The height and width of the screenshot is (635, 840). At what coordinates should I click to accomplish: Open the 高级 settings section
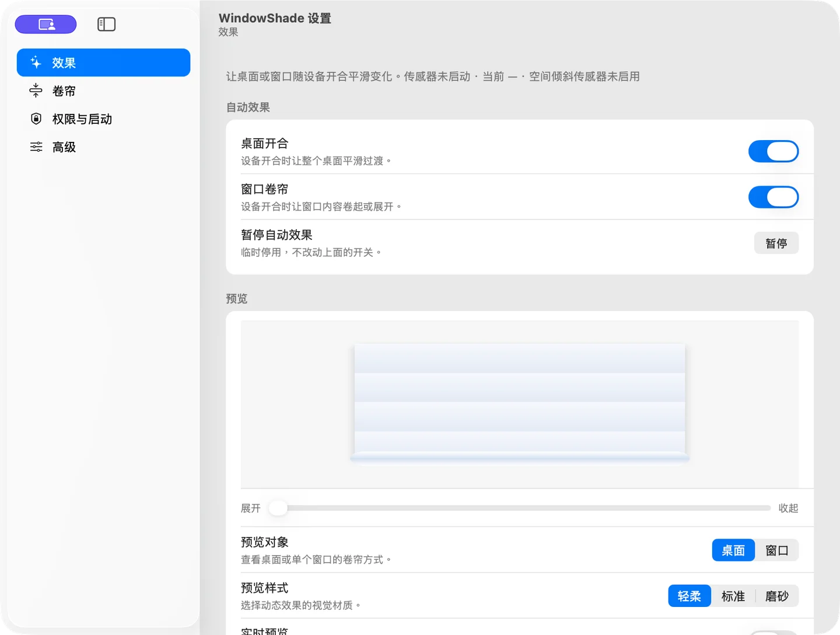point(103,146)
